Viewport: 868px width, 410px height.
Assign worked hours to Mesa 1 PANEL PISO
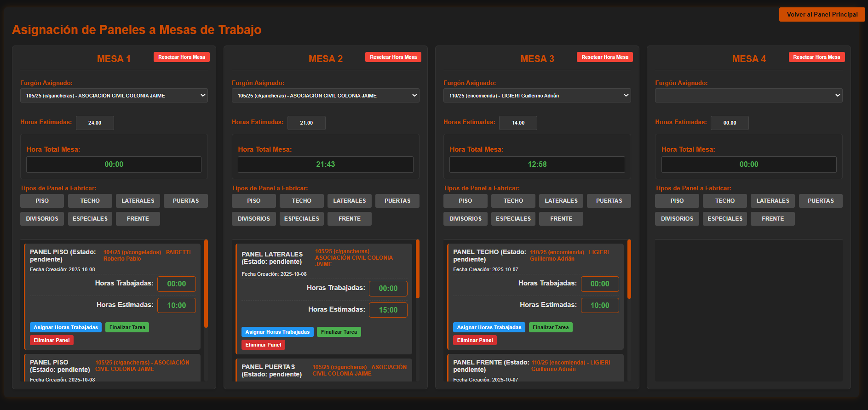[x=66, y=327]
